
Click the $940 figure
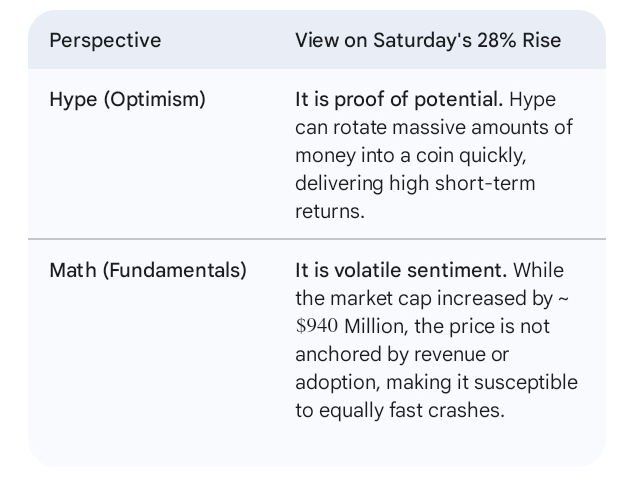pyautogui.click(x=318, y=326)
